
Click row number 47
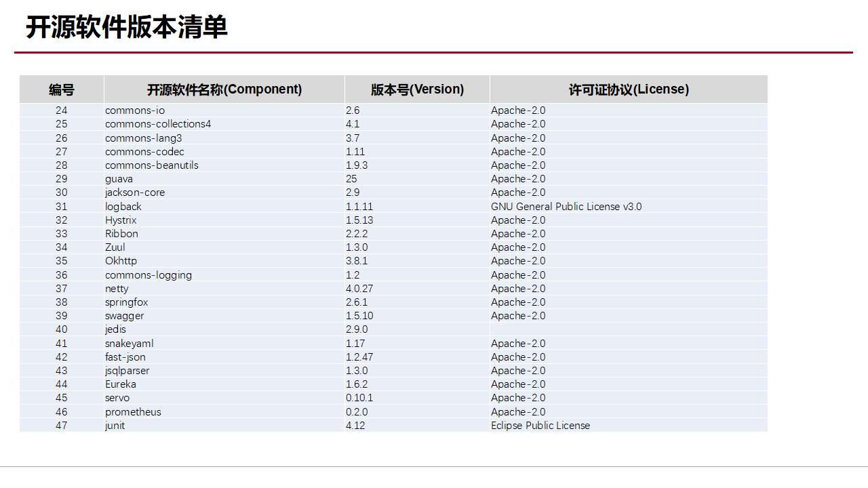(x=62, y=426)
